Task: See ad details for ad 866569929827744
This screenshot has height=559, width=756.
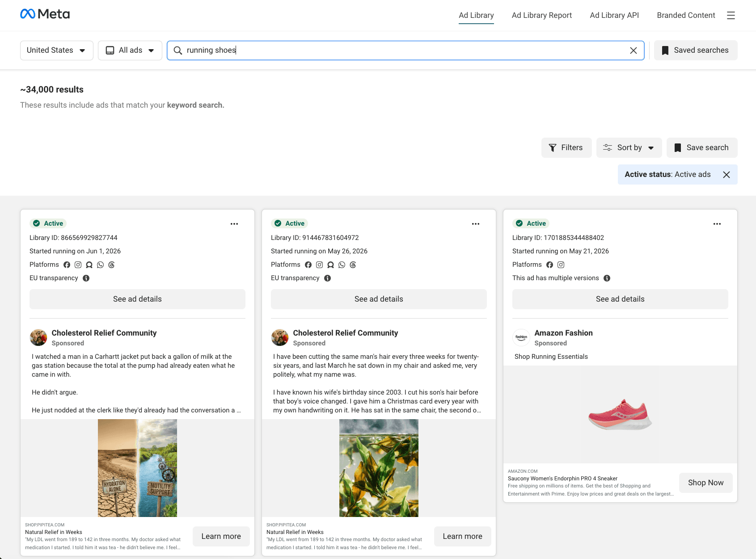Action: coord(137,299)
